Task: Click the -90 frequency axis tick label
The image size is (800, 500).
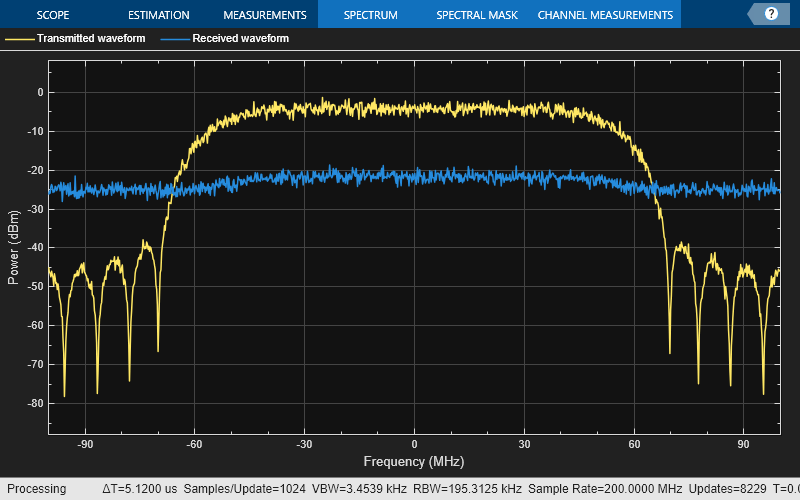Action: (85, 444)
